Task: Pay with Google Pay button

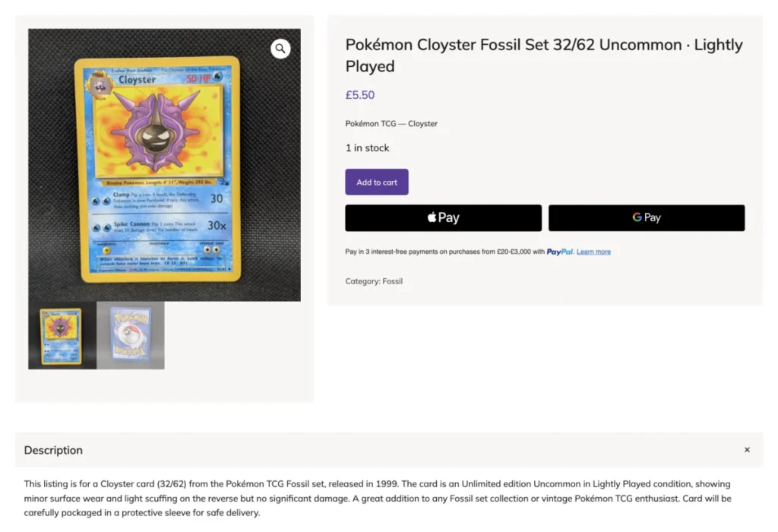Action: point(646,218)
